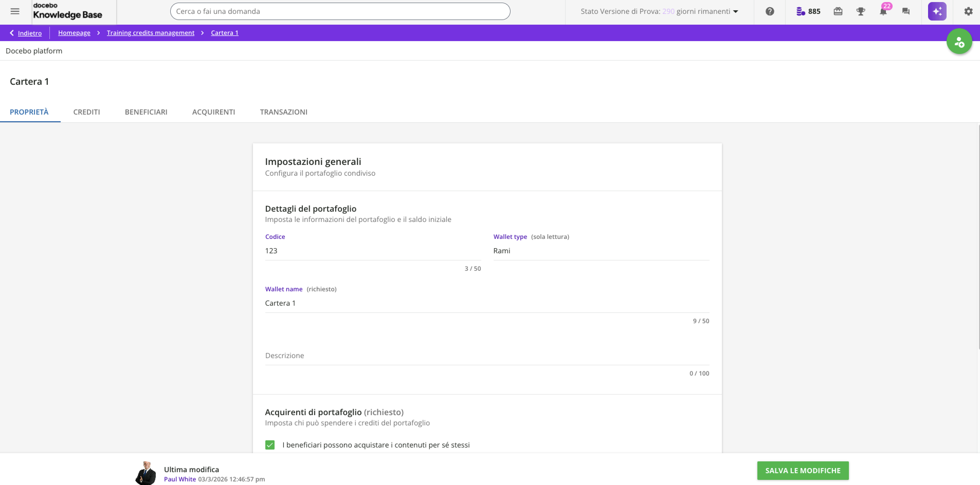
Task: Open the chat messages icon
Action: [x=906, y=11]
